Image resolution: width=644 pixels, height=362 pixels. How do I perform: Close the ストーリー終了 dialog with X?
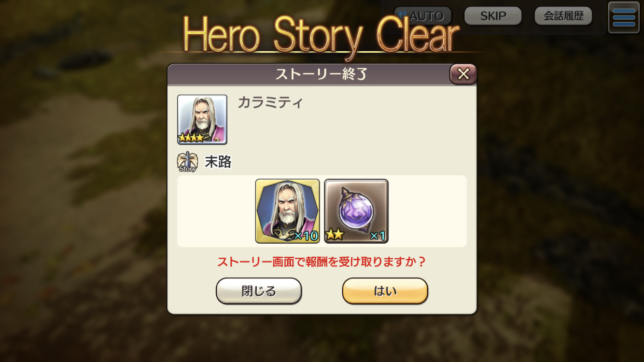click(463, 74)
